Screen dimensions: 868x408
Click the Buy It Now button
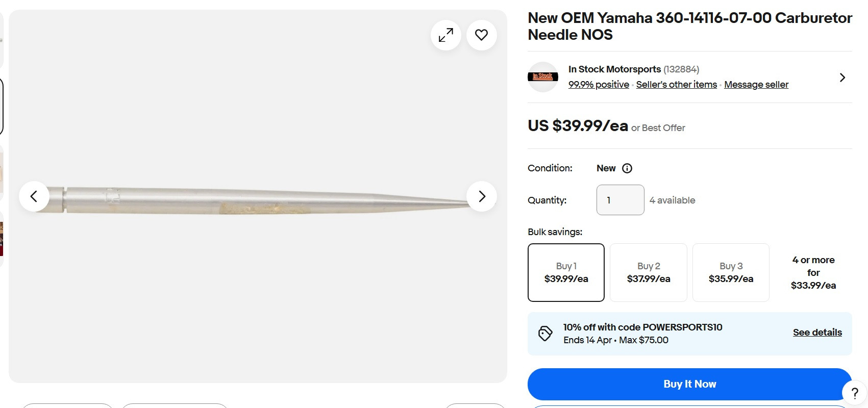(x=689, y=384)
